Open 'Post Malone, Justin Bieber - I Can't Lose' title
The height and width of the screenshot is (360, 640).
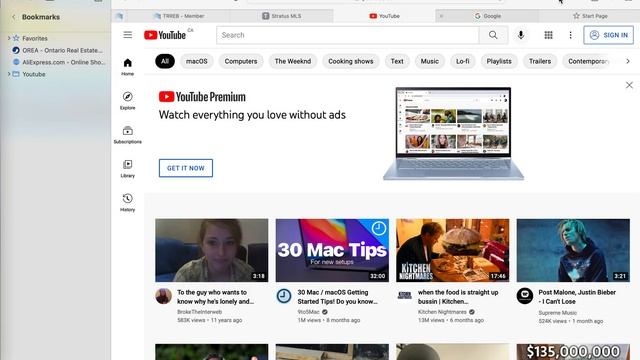click(577, 297)
